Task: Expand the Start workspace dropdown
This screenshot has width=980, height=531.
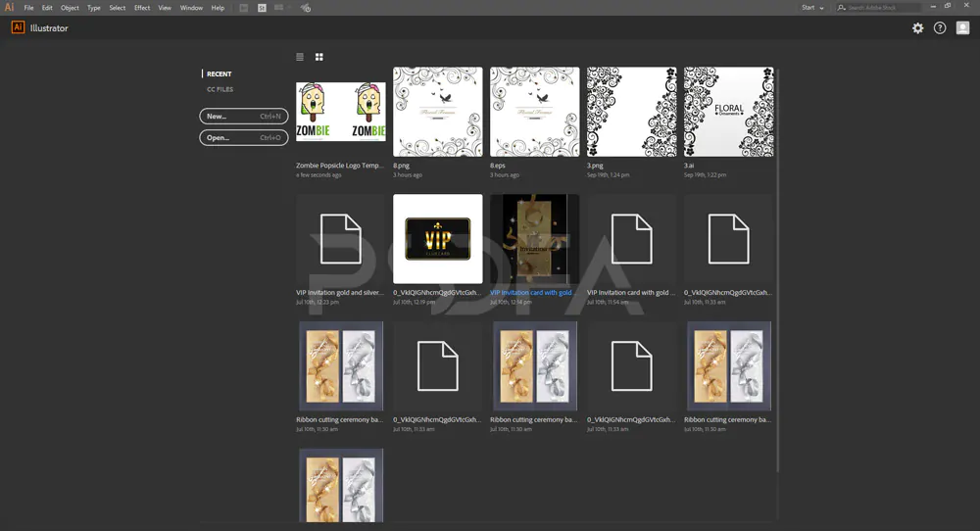Action: (812, 8)
